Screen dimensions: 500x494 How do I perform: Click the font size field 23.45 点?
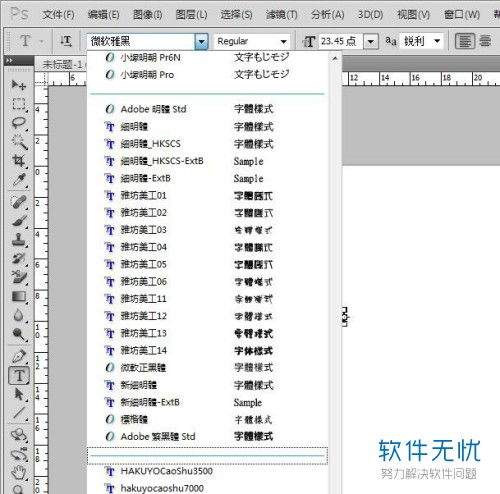tap(341, 42)
